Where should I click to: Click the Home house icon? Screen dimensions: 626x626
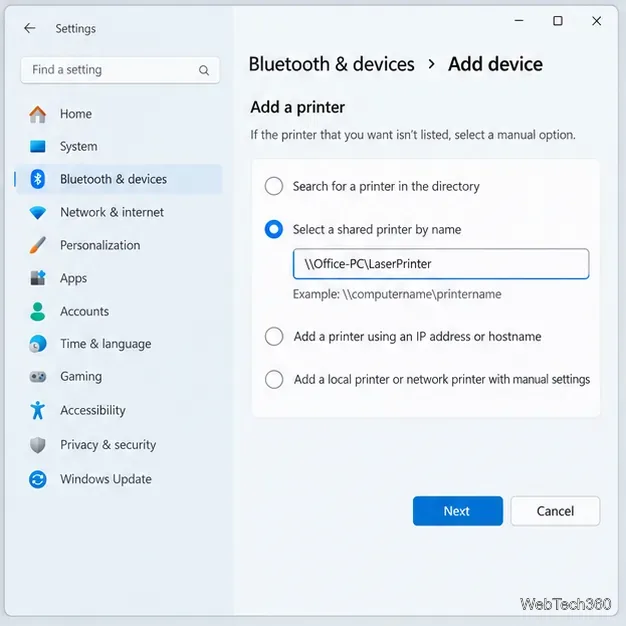(x=38, y=114)
